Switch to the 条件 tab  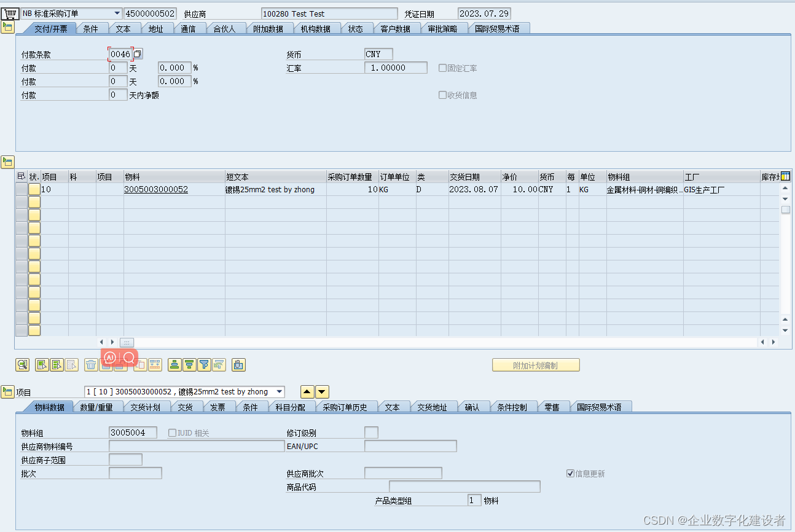[x=92, y=28]
